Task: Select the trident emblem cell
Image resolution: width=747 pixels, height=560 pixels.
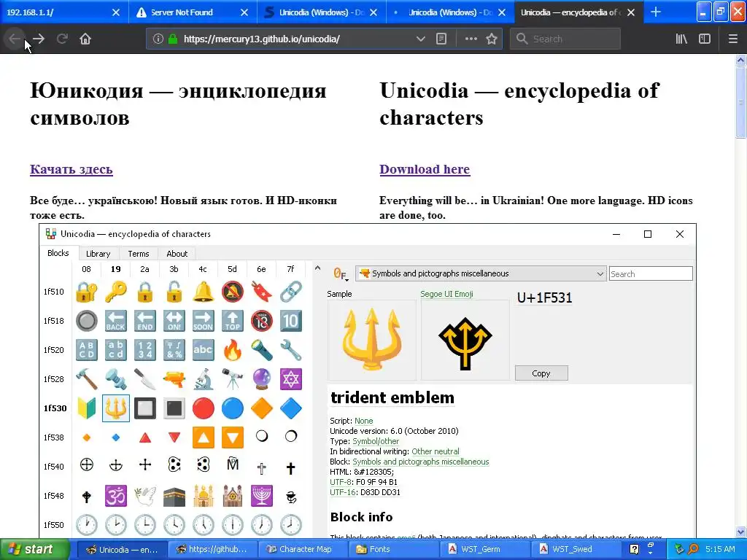Action: pos(116,408)
